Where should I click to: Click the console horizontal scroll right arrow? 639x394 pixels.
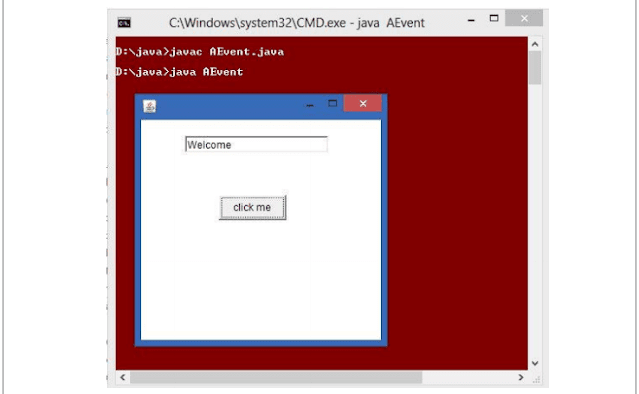click(521, 377)
